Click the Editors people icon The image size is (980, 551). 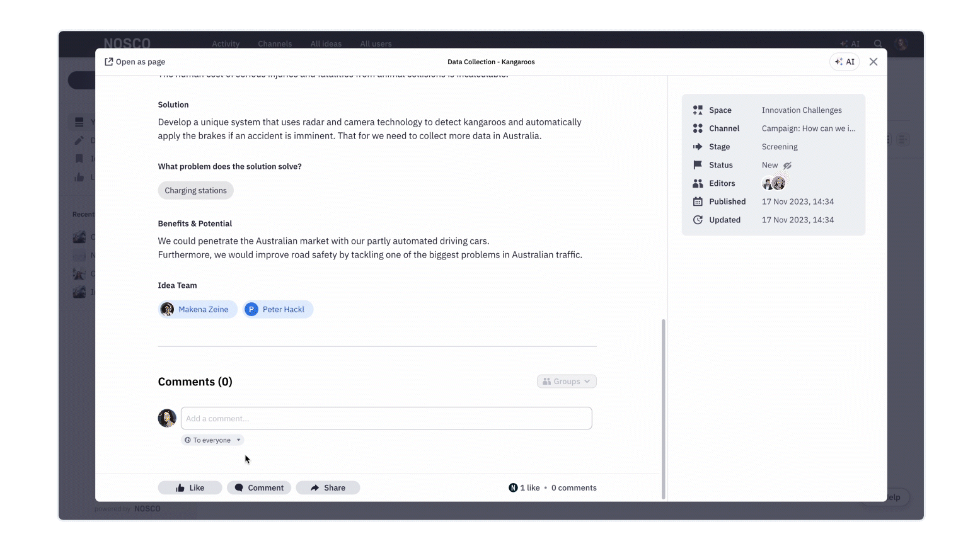[698, 183]
